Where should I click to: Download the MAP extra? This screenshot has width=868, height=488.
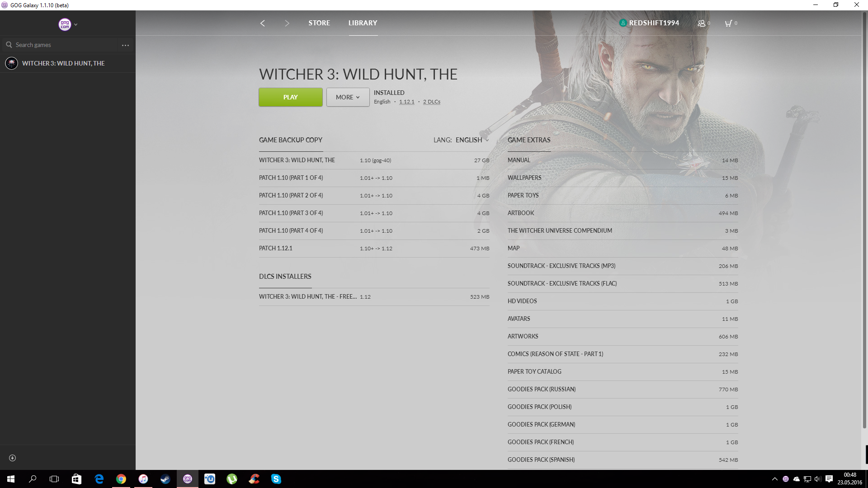coord(623,249)
